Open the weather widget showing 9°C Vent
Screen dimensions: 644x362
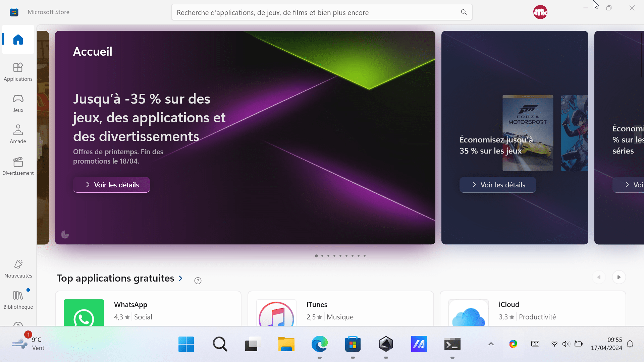click(x=28, y=344)
